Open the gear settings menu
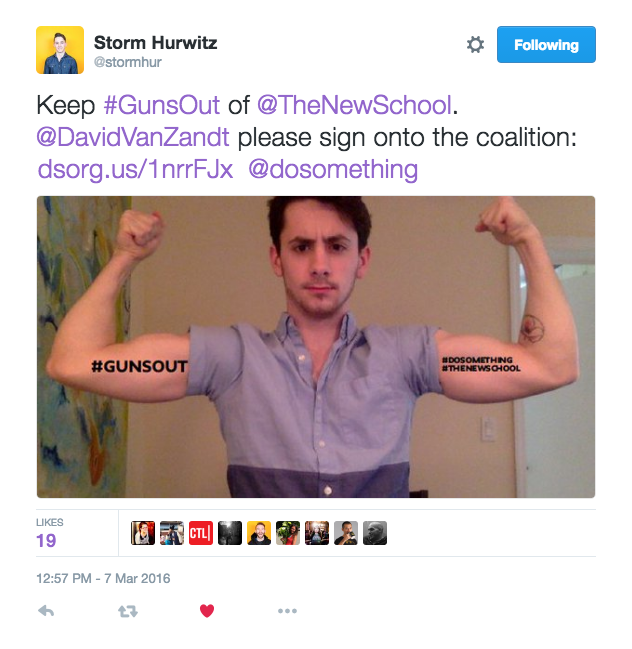Viewport: 632px width, 649px height. pos(475,45)
